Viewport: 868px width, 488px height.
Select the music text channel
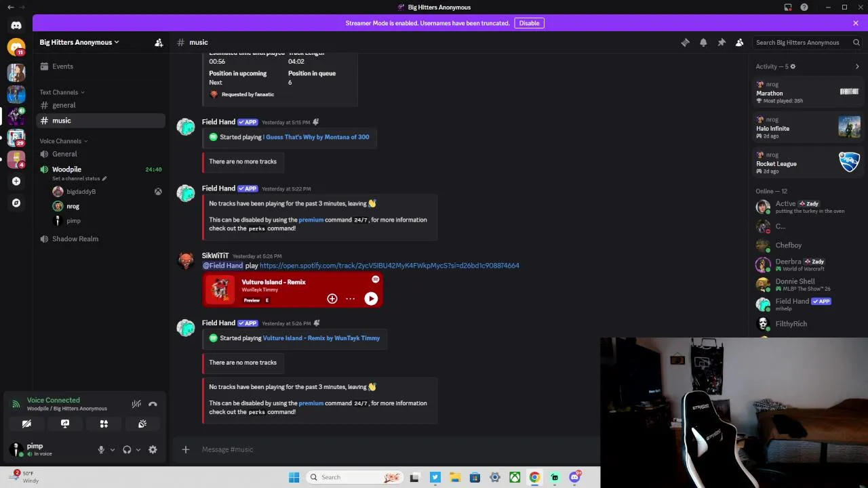(100, 121)
